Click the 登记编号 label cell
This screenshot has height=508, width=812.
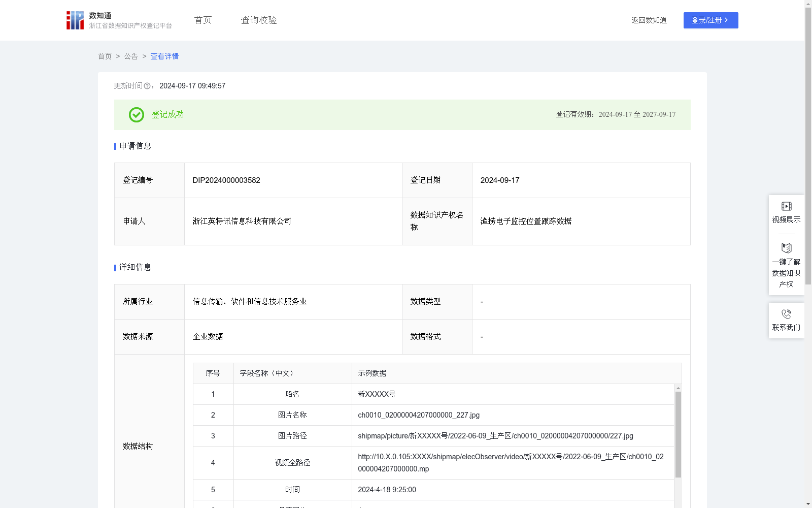149,180
